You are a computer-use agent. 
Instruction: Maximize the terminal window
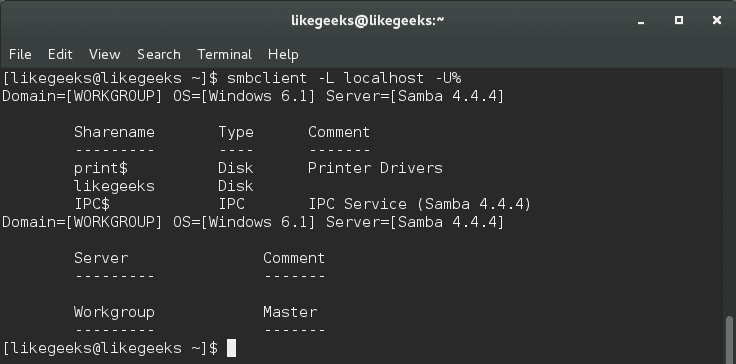click(x=679, y=20)
